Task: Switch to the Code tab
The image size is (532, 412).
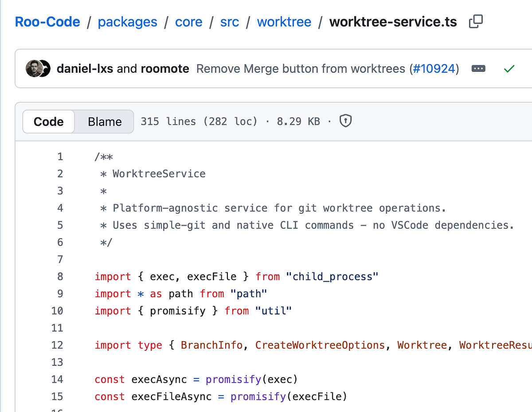Action: tap(48, 122)
